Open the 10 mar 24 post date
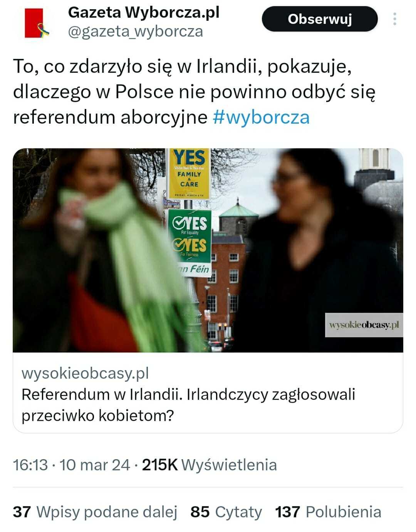Image resolution: width=416 pixels, height=532 pixels. (95, 465)
